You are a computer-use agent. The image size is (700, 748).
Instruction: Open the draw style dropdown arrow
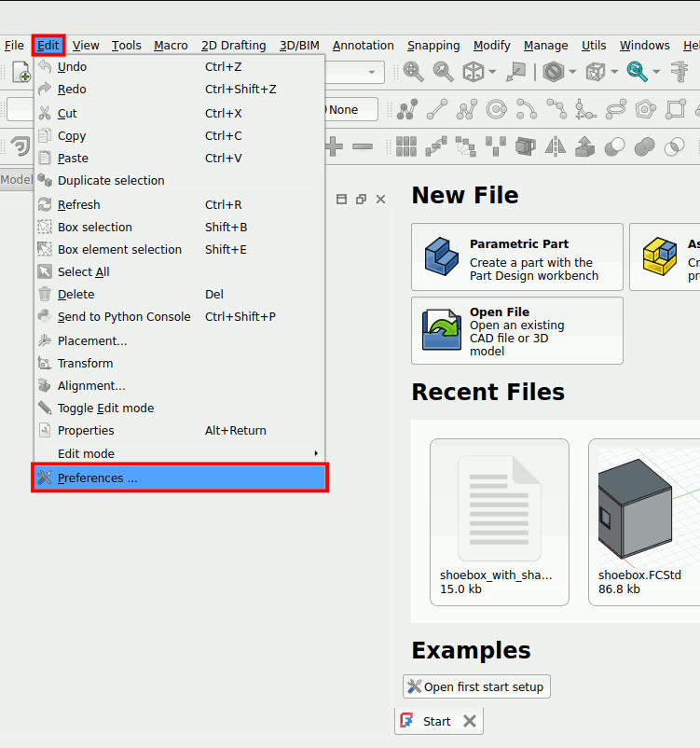click(572, 72)
